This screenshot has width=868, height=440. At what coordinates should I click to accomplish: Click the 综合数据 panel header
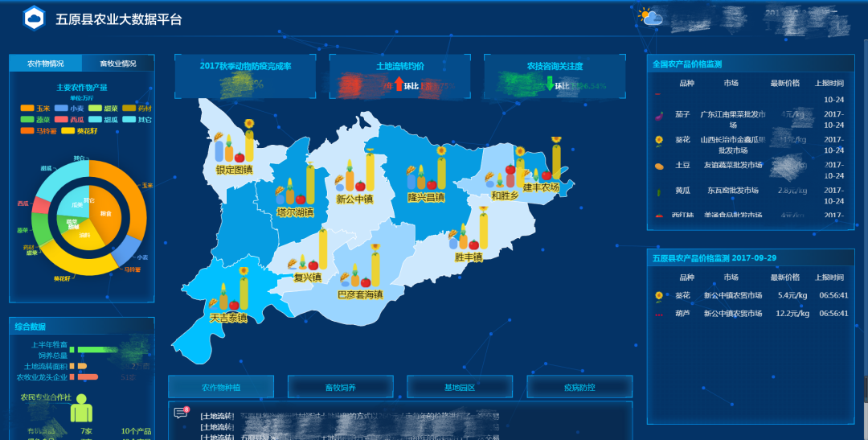pyautogui.click(x=82, y=327)
